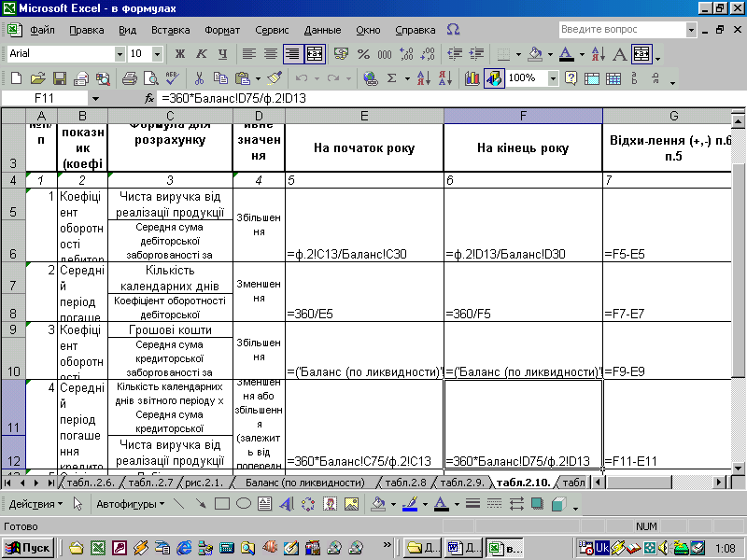Open the Правка menu

[x=86, y=30]
